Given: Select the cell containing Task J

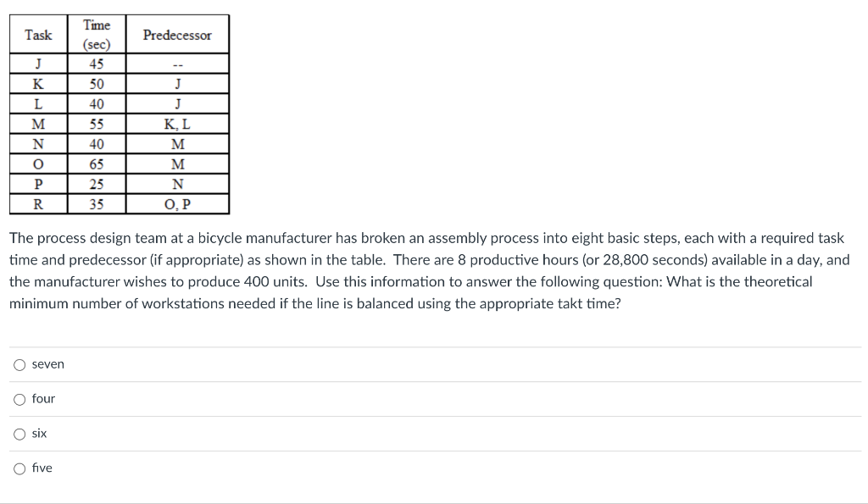Looking at the screenshot, I should pyautogui.click(x=38, y=63).
